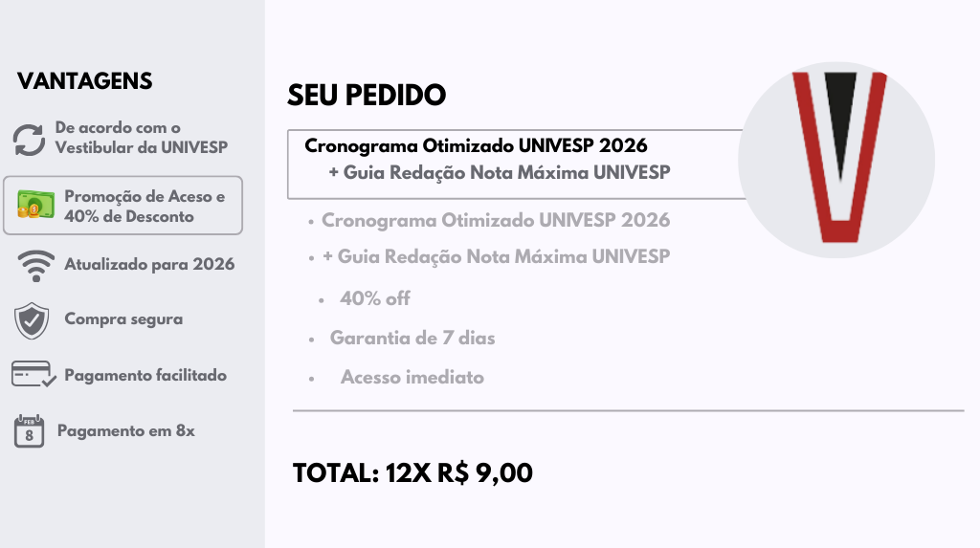This screenshot has width=980, height=548.
Task: Click the Pagamento facilitado label
Action: point(145,375)
